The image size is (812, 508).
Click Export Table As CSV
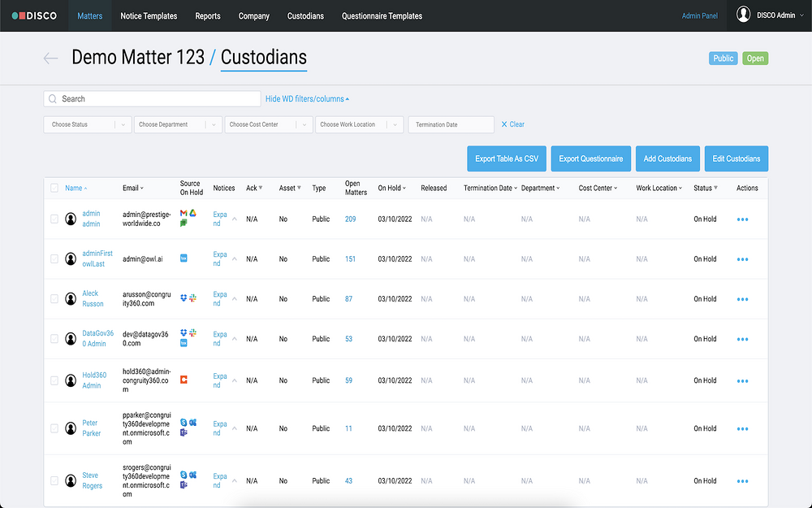(507, 158)
